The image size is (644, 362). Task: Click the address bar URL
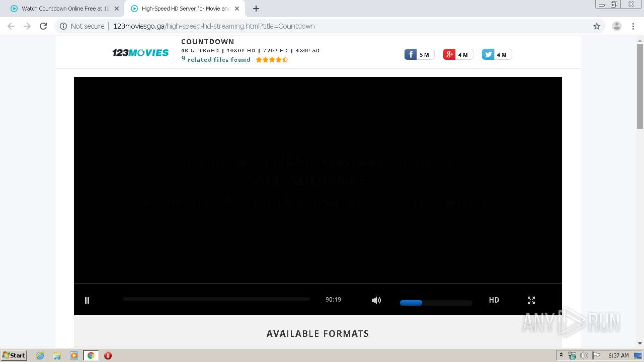214,26
